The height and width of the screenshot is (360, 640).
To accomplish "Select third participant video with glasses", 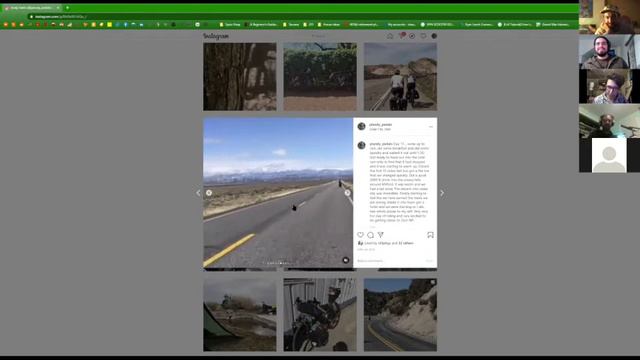I will [x=609, y=86].
